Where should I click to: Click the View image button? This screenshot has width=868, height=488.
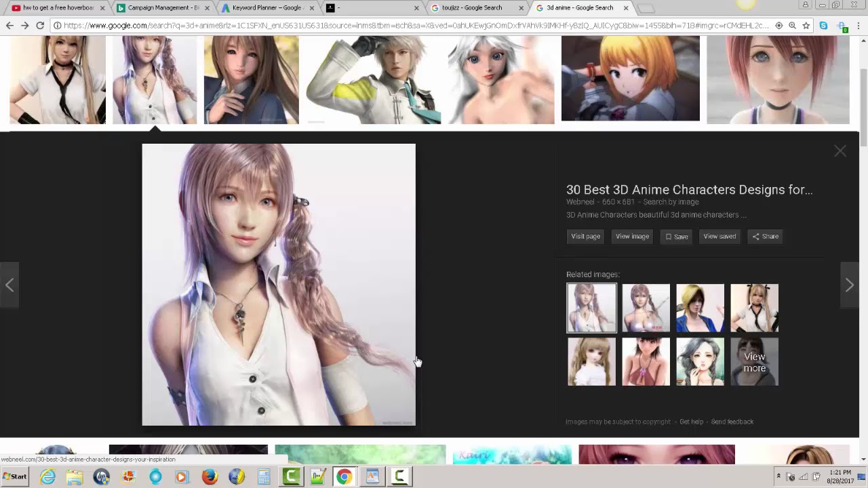(632, 237)
